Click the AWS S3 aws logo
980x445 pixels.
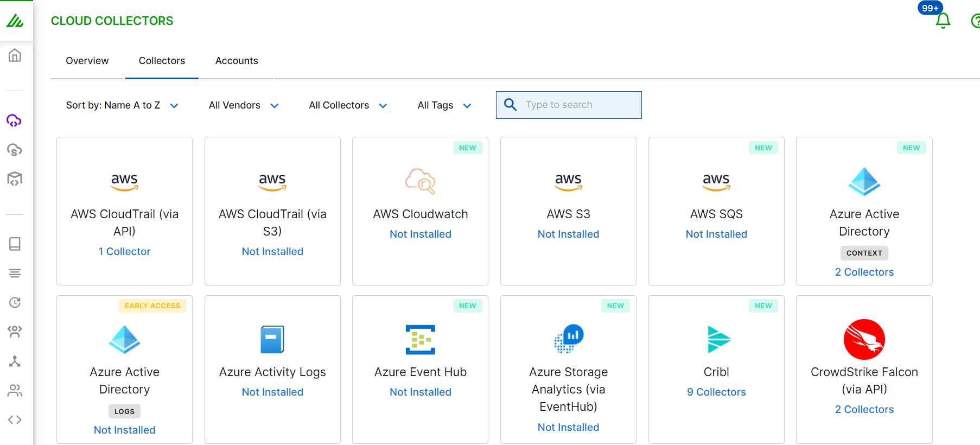coord(568,182)
